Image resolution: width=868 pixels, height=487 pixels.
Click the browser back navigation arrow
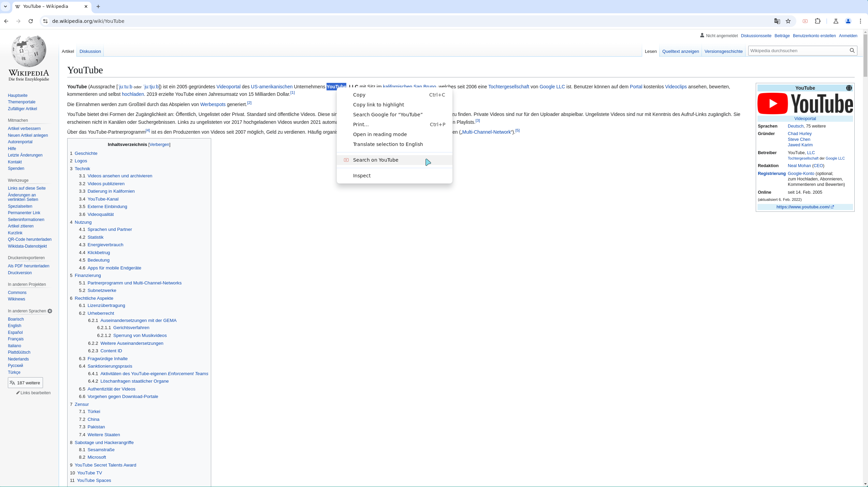click(x=6, y=21)
